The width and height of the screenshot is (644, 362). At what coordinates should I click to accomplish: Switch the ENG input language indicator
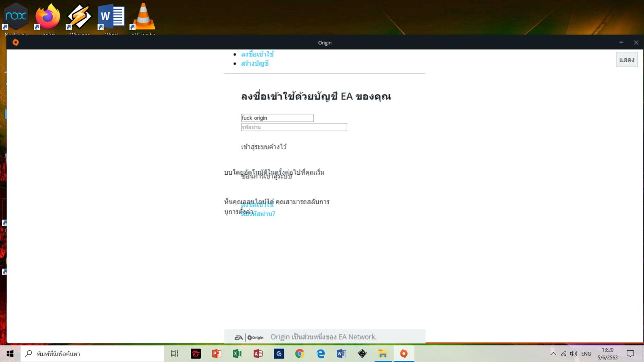point(586,354)
